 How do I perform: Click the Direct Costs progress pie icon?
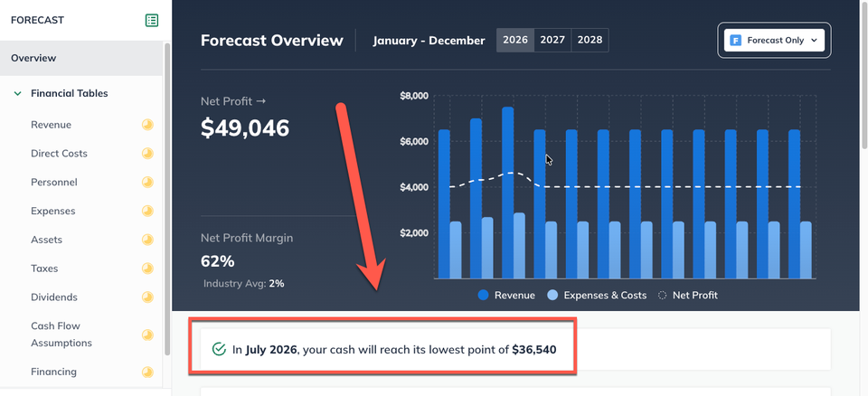pos(147,154)
